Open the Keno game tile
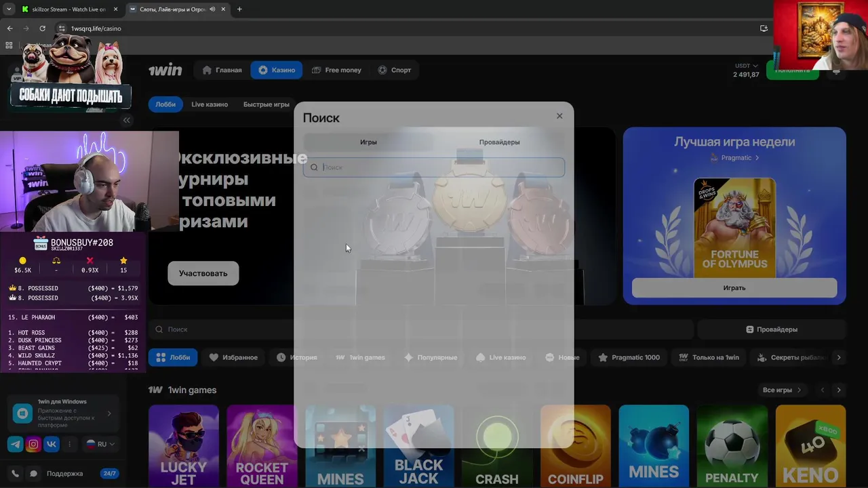 point(810,446)
